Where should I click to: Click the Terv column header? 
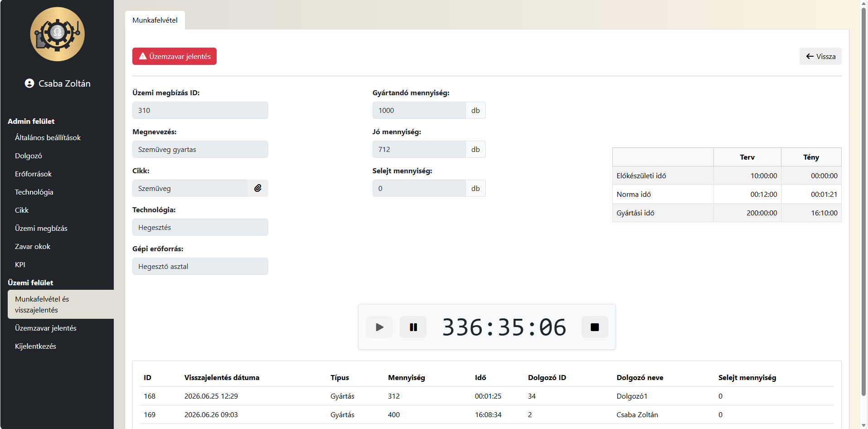(x=747, y=157)
